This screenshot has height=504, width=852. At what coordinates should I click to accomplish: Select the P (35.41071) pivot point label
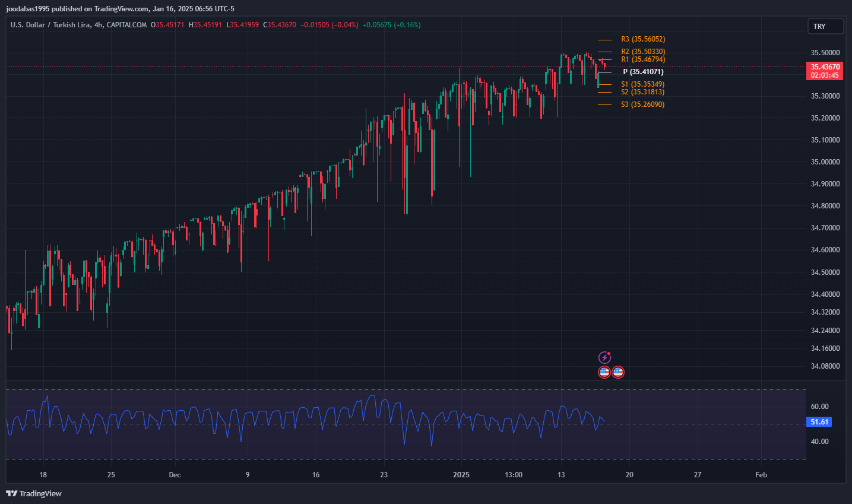click(x=642, y=72)
